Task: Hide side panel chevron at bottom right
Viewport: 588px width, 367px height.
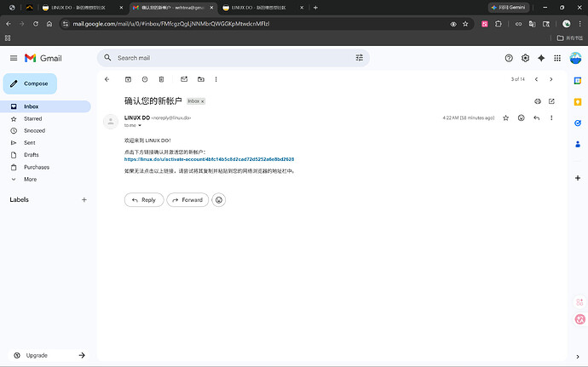Action: tap(578, 357)
